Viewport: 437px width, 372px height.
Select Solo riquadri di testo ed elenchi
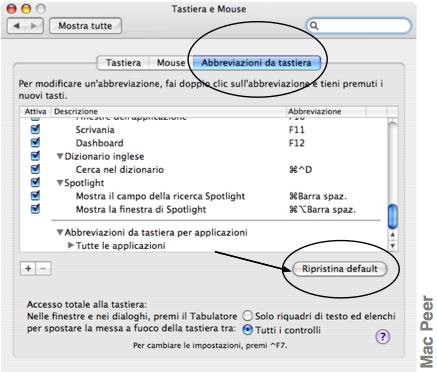click(248, 315)
